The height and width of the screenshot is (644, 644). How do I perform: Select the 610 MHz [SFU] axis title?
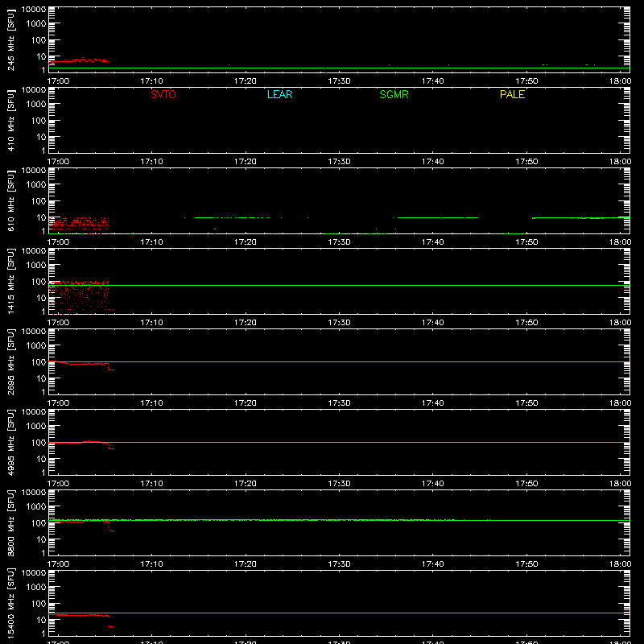(x=10, y=200)
